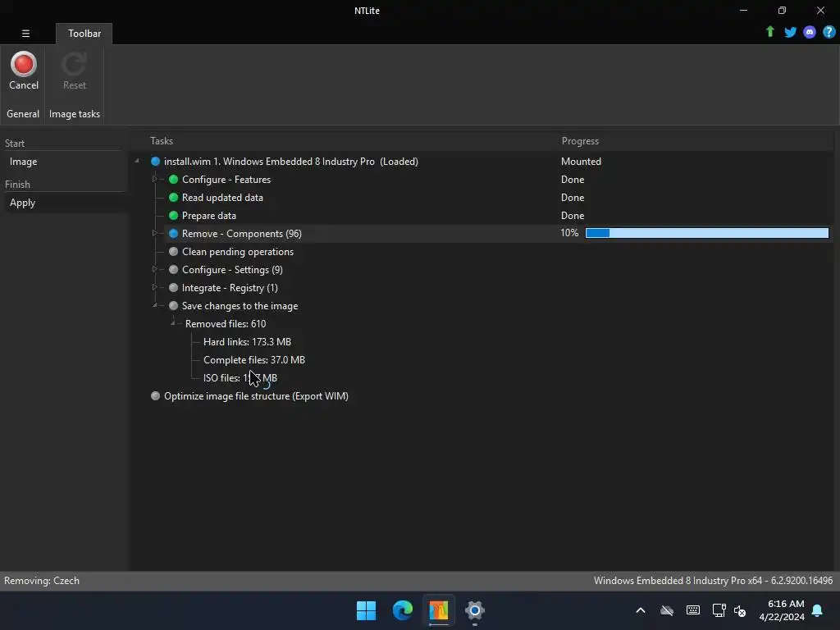The image size is (840, 630).
Task: Select the Removed files: 610 row
Action: 226,323
